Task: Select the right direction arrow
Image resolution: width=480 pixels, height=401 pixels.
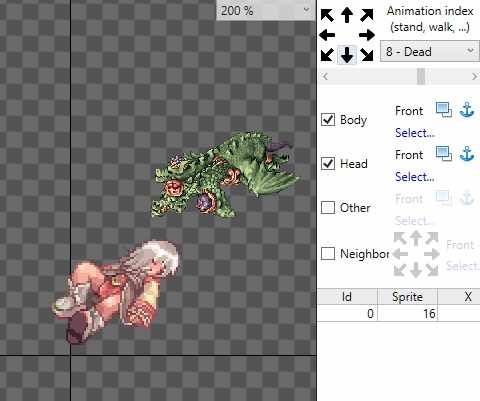Action: (367, 35)
